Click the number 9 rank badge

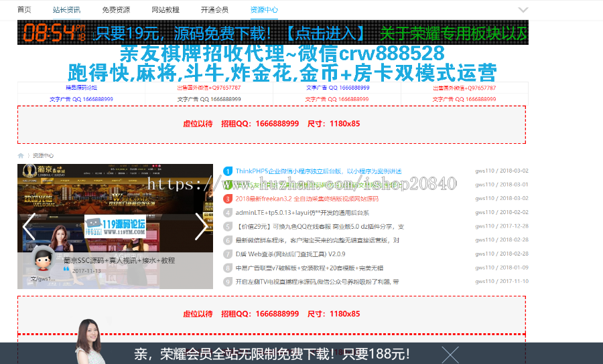228,282
